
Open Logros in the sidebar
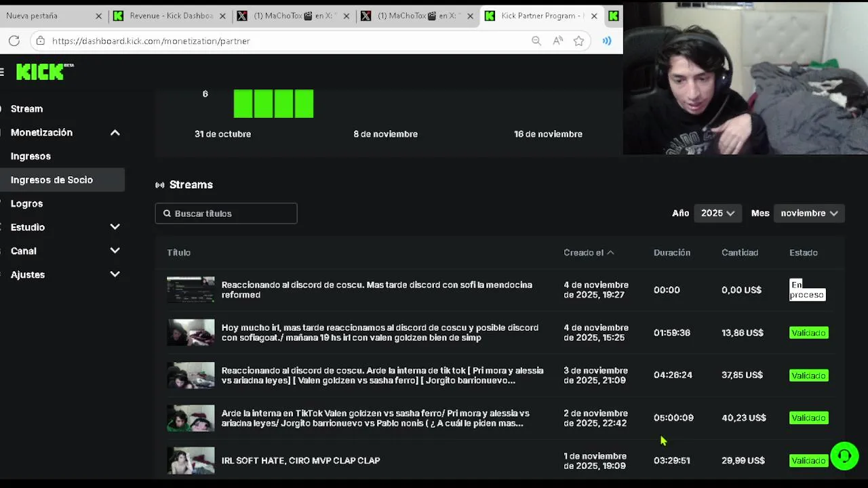(26, 203)
